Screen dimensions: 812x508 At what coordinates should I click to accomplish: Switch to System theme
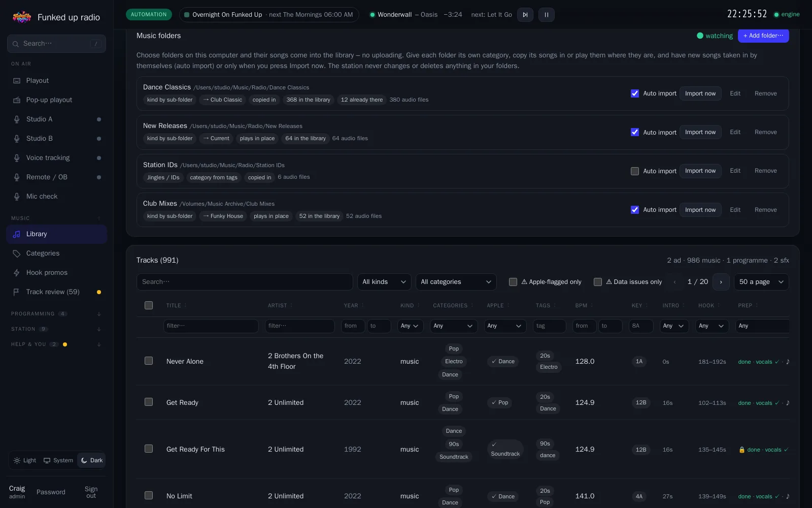click(x=58, y=460)
